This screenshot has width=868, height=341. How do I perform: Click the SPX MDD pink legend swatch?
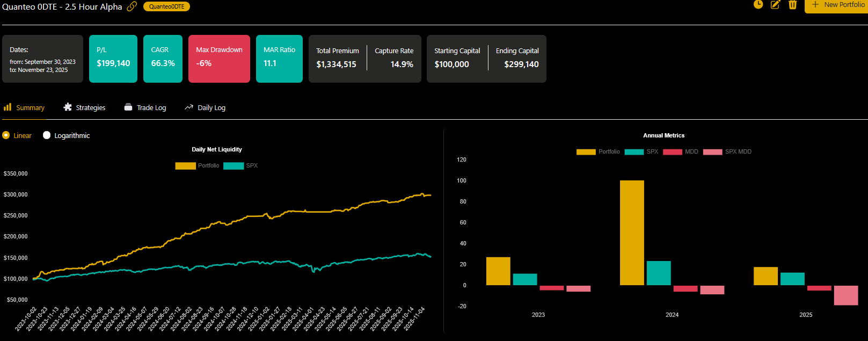[712, 152]
